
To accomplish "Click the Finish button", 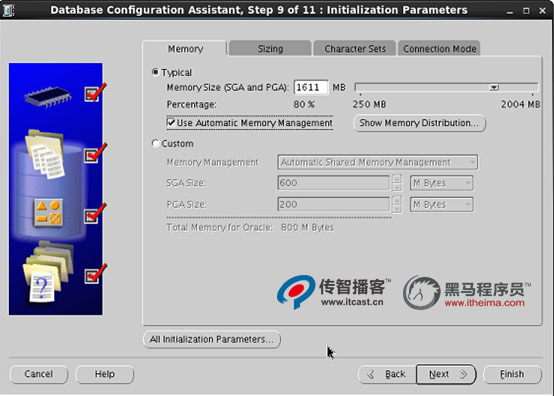I will coord(512,374).
